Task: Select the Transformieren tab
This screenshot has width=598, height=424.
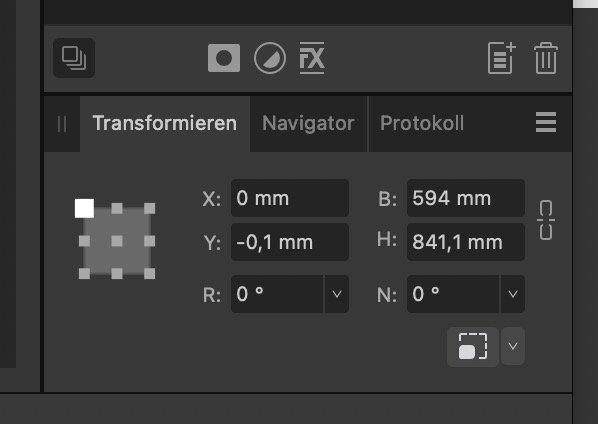Action: [165, 124]
